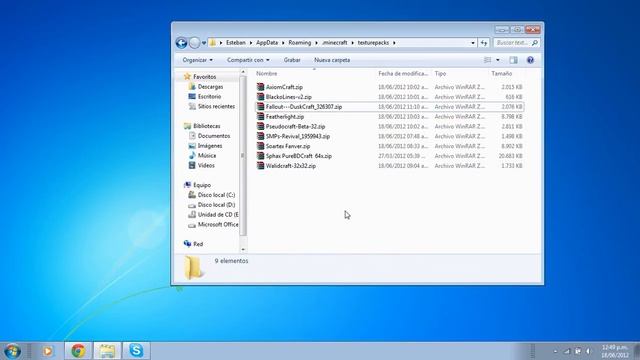Select .minecraft in the address path

pos(334,42)
